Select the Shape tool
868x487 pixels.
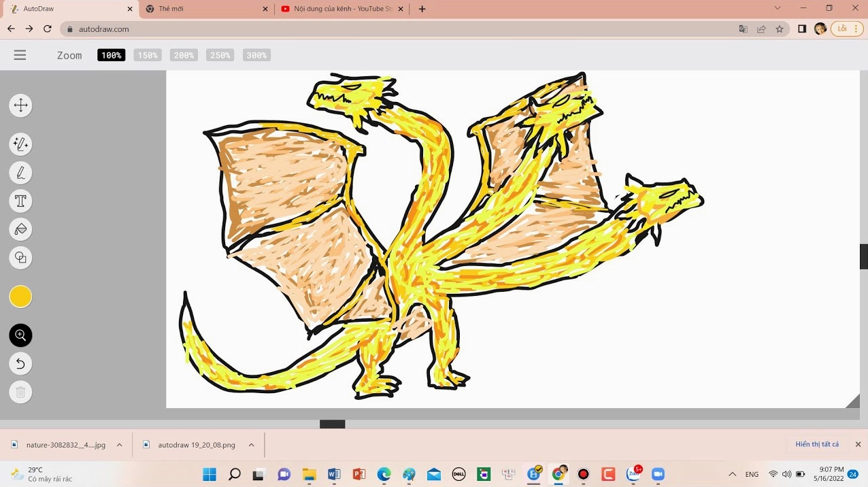(20, 258)
